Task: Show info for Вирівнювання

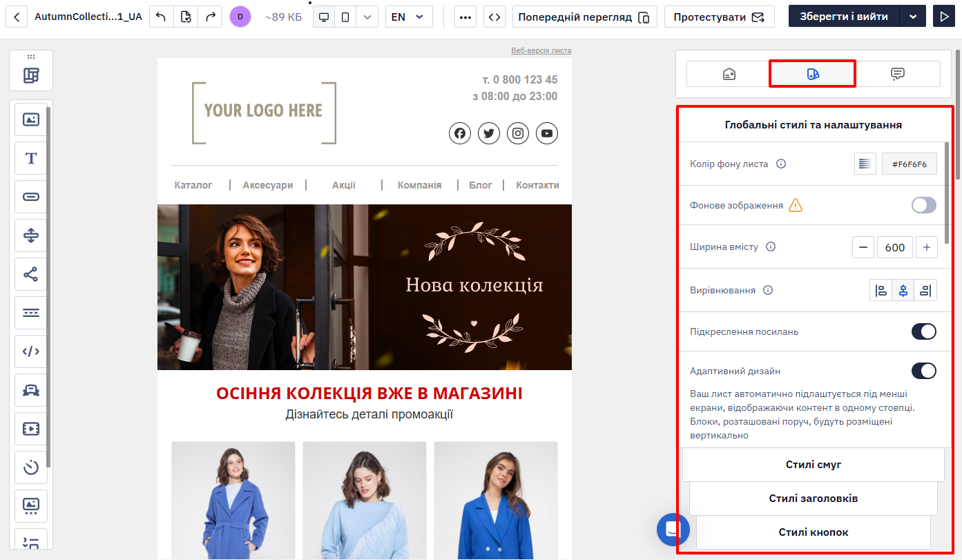Action: pyautogui.click(x=768, y=291)
